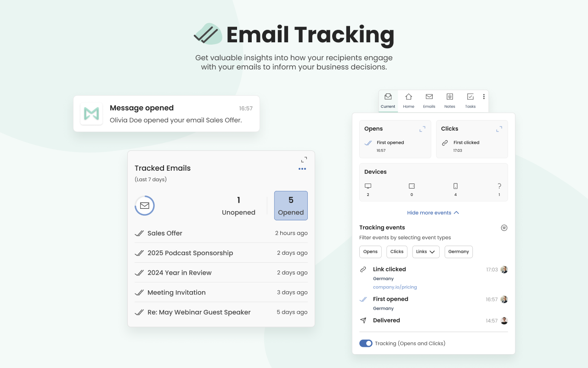
Task: Open the Tracked Emails three-dot menu
Action: 302,169
